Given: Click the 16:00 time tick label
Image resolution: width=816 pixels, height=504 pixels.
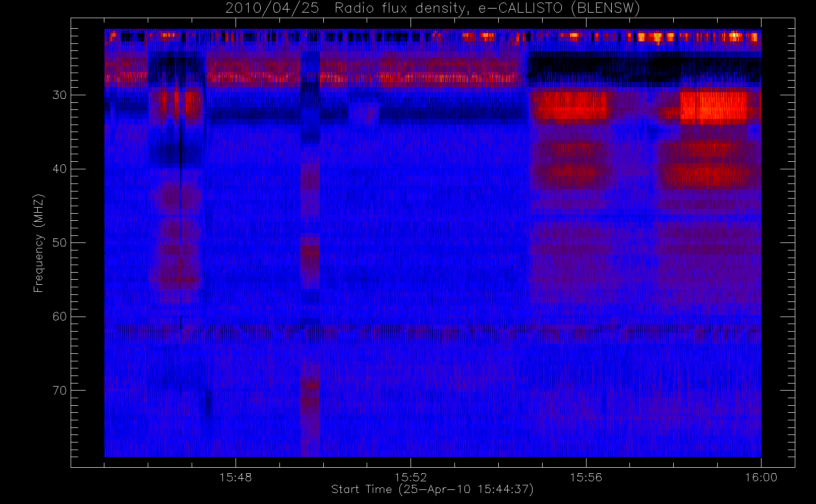Looking at the screenshot, I should 761,477.
